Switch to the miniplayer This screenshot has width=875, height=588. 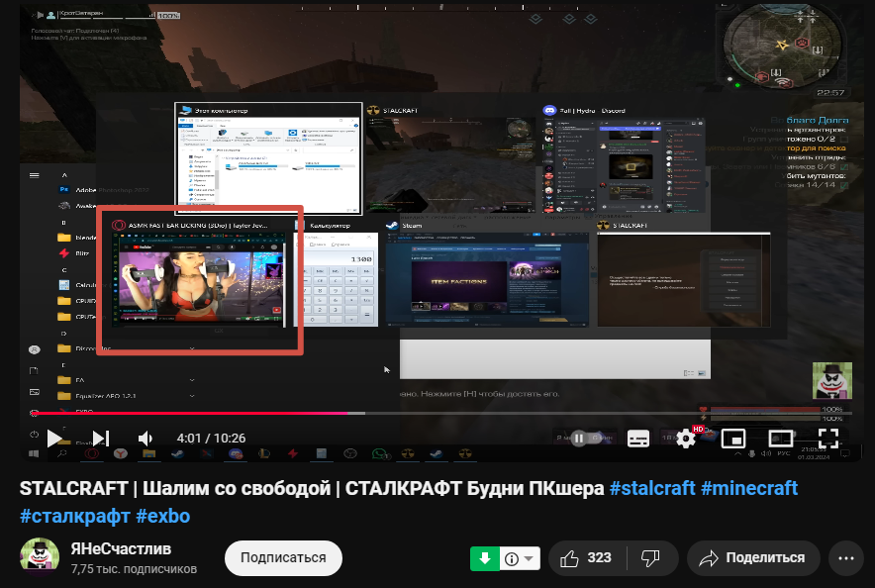pos(733,439)
